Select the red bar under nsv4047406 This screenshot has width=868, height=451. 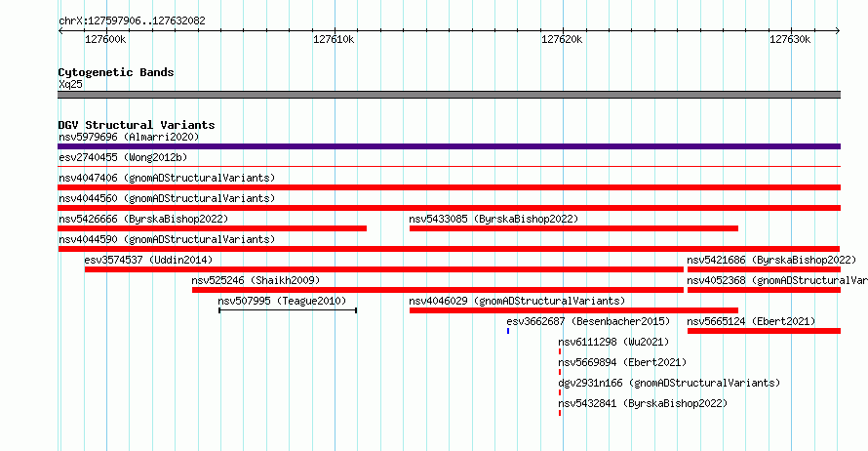click(x=449, y=187)
